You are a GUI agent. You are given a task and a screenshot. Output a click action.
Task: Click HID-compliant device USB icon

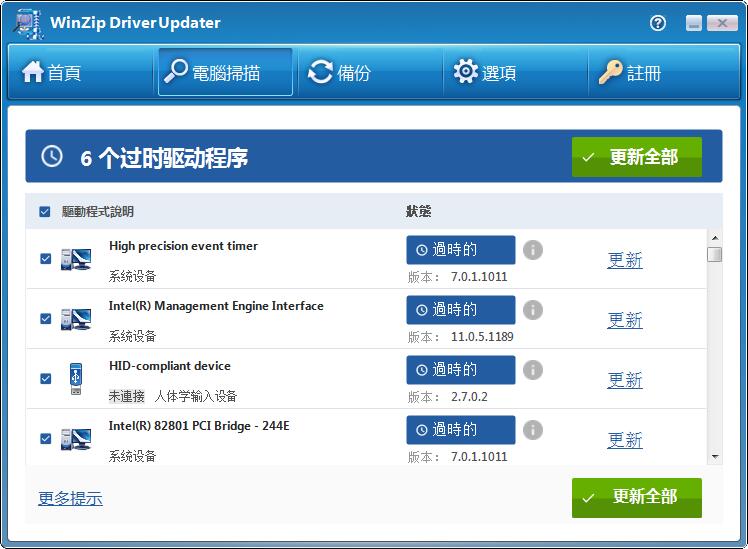click(76, 379)
